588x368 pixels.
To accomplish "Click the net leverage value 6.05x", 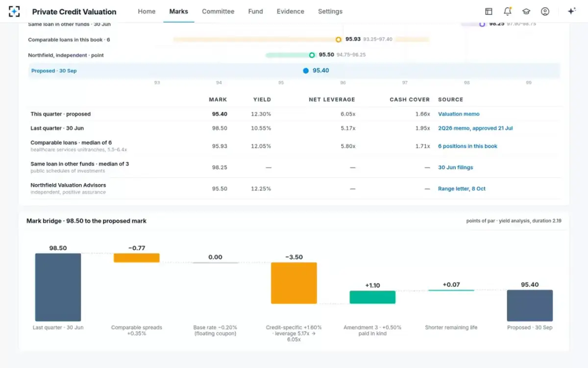I will [348, 114].
